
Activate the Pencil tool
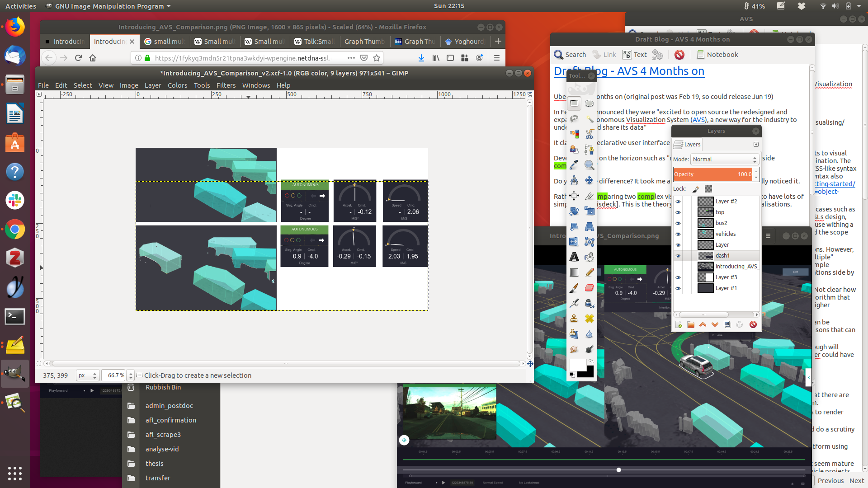click(589, 272)
